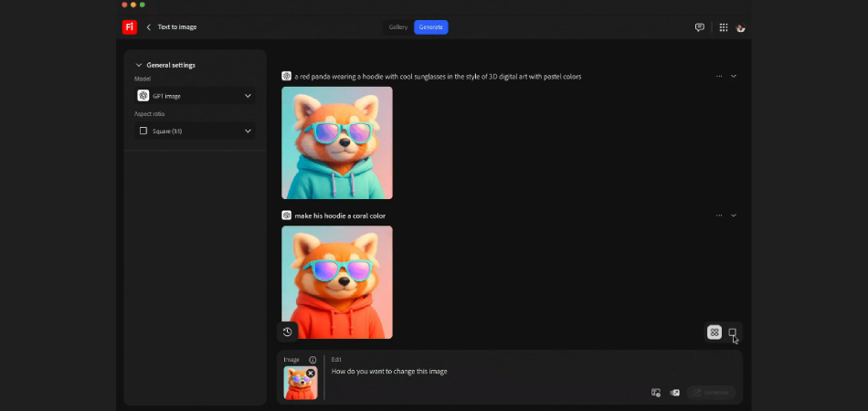This screenshot has width=868, height=411.
Task: Collapse the red panda prompt result
Action: [734, 77]
